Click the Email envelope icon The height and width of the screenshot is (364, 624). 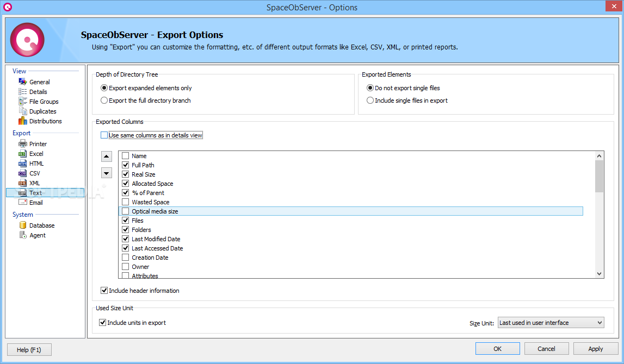coord(23,202)
